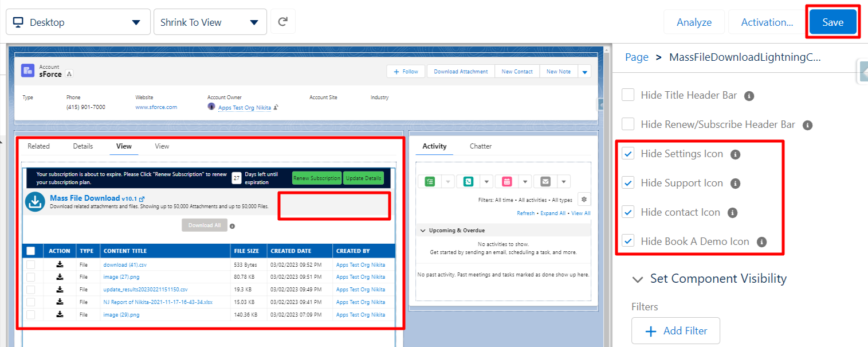Switch to the Details tab

click(x=83, y=146)
